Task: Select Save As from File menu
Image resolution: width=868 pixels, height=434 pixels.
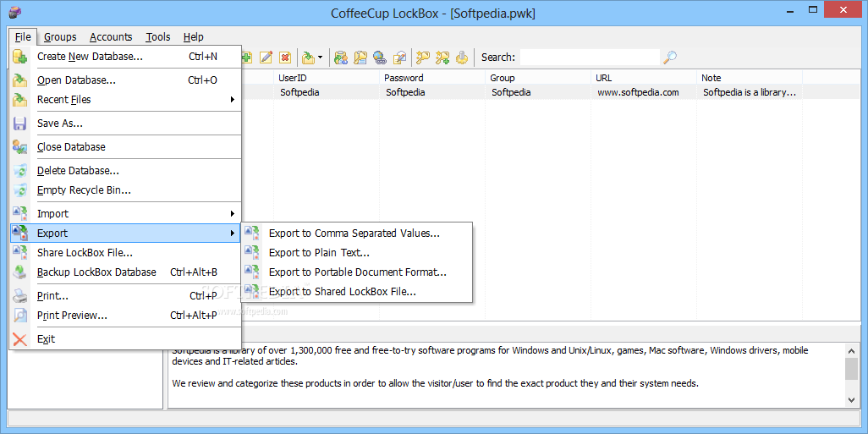Action: click(x=126, y=124)
